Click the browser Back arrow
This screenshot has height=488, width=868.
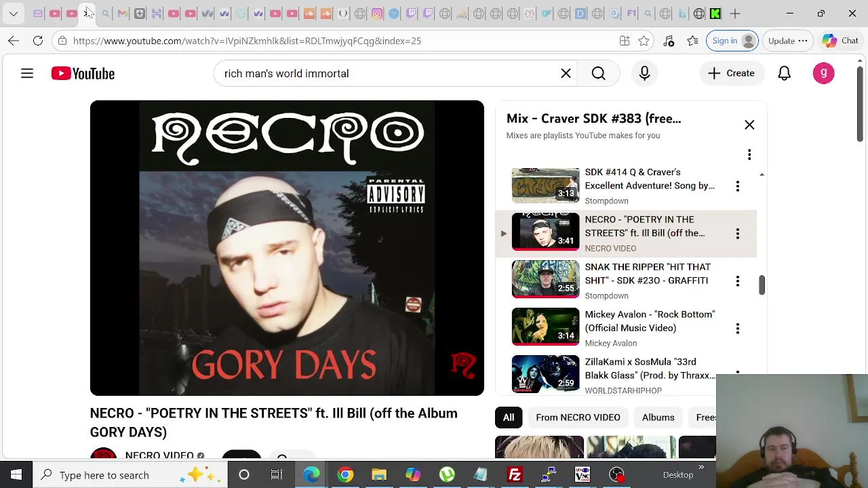tap(14, 41)
